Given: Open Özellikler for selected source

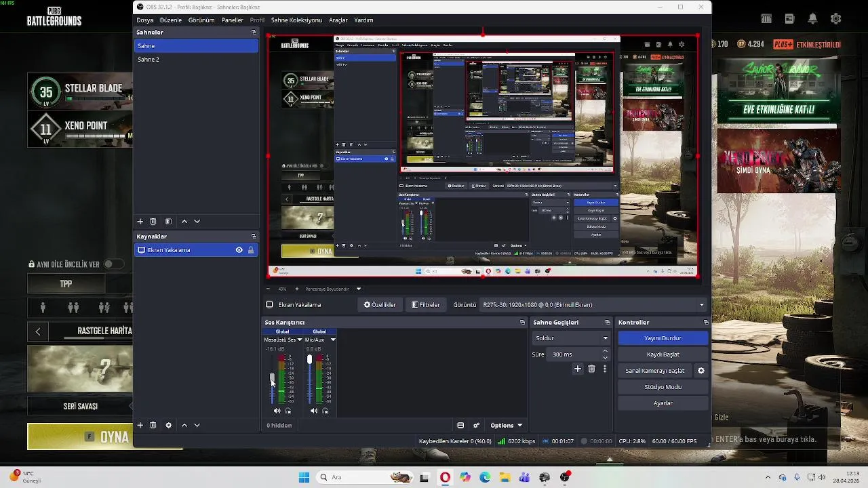Looking at the screenshot, I should click(380, 305).
